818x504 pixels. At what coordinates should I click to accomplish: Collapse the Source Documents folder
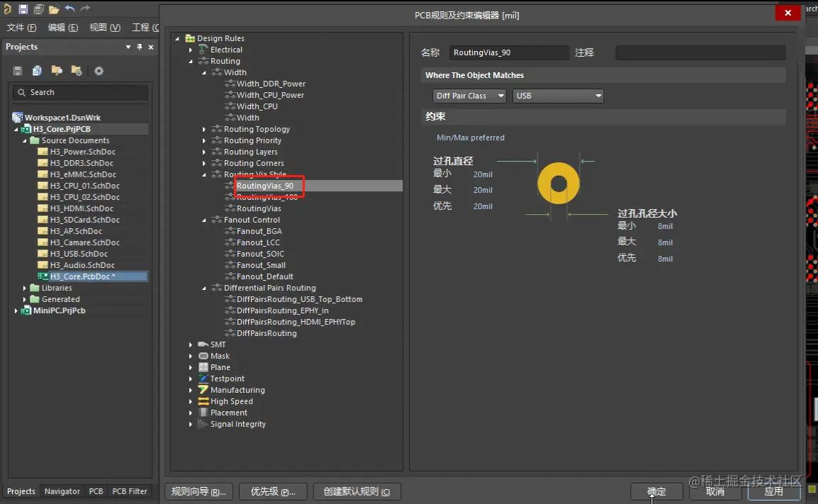pyautogui.click(x=25, y=140)
